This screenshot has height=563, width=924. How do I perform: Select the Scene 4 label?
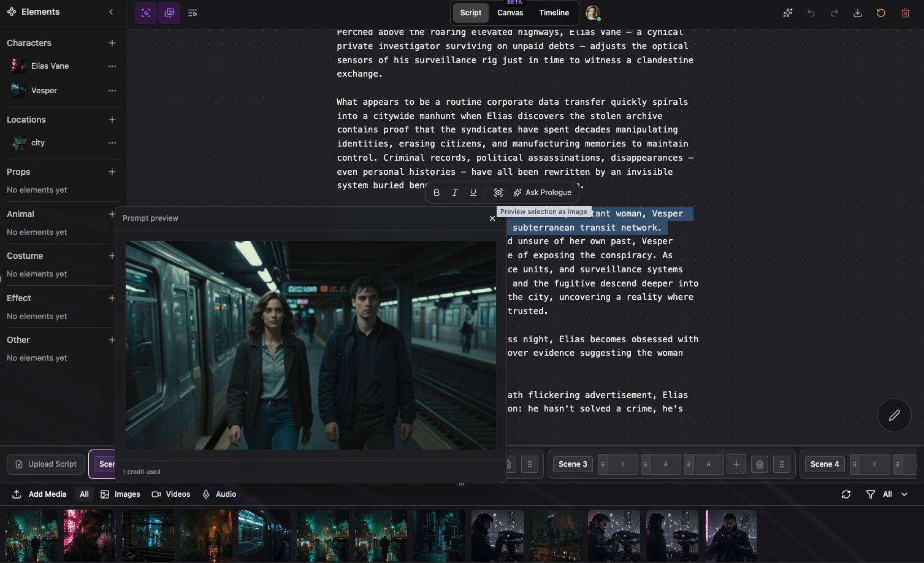coord(825,464)
